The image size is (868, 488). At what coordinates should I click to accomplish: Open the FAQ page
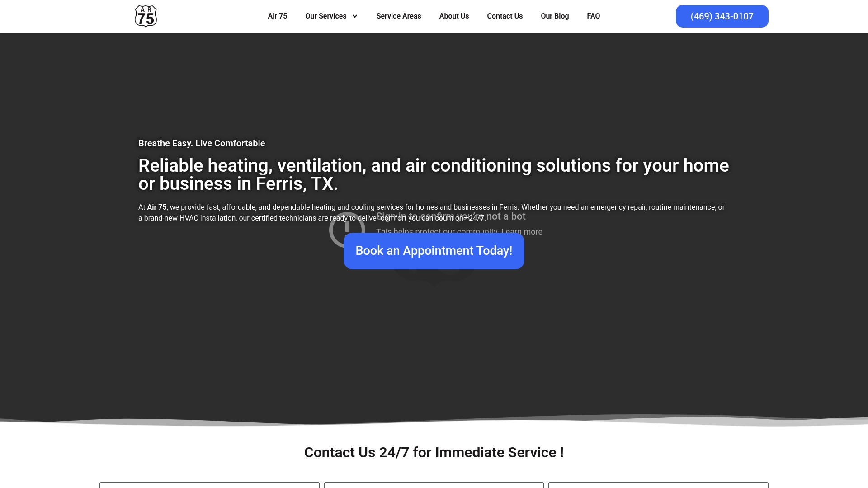(x=593, y=16)
